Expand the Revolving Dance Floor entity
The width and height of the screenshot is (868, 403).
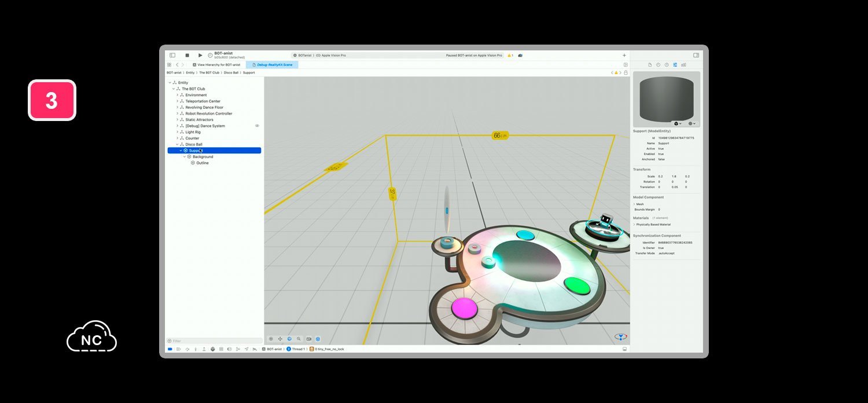177,108
